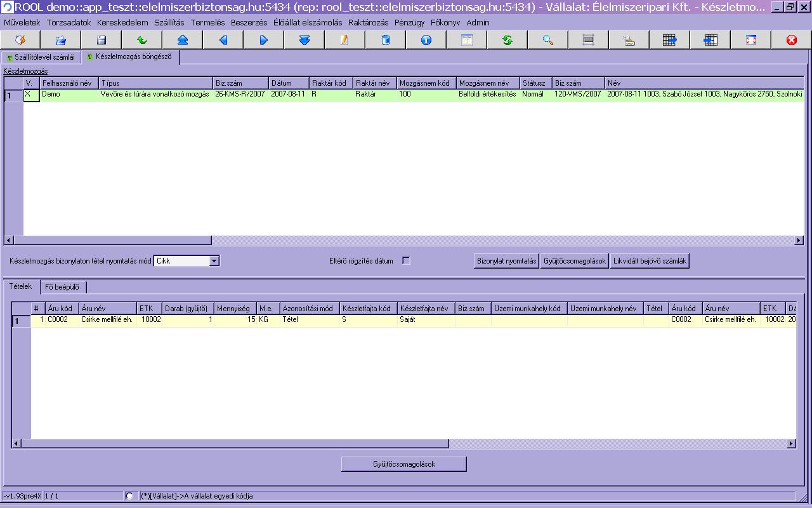This screenshot has width=812, height=508.
Task: Go to next record with right arrow
Action: click(x=264, y=40)
